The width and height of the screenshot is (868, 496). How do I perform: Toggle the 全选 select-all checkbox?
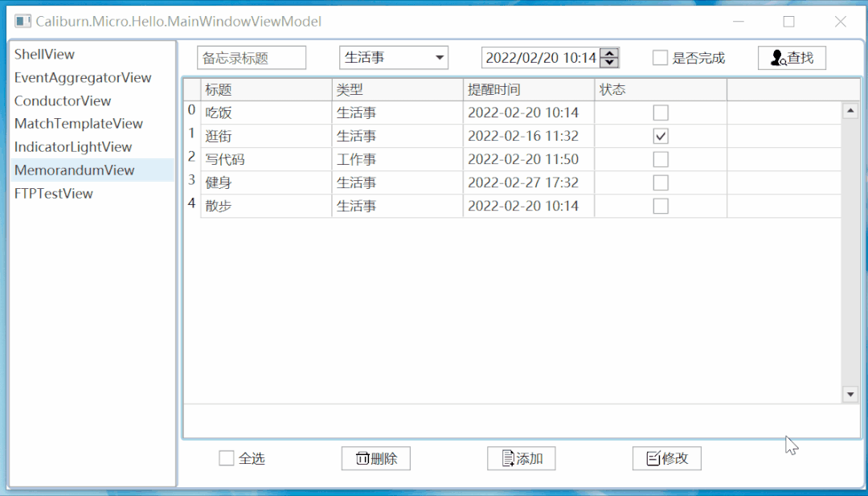point(227,458)
